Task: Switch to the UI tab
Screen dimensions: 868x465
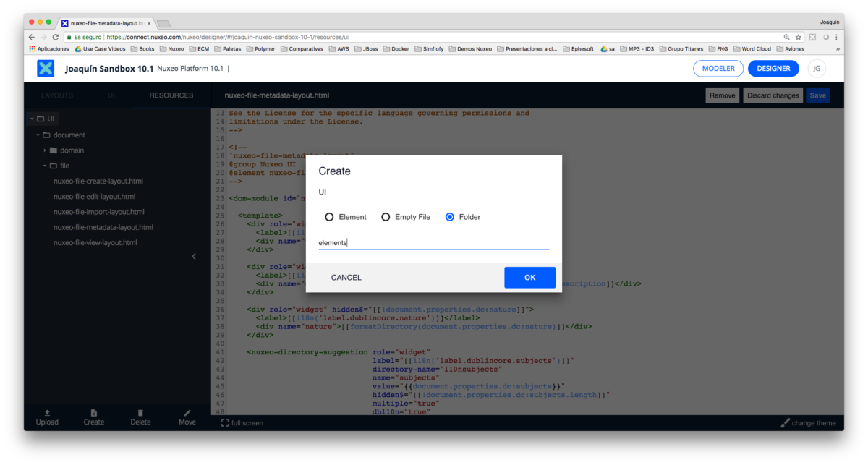Action: point(112,95)
